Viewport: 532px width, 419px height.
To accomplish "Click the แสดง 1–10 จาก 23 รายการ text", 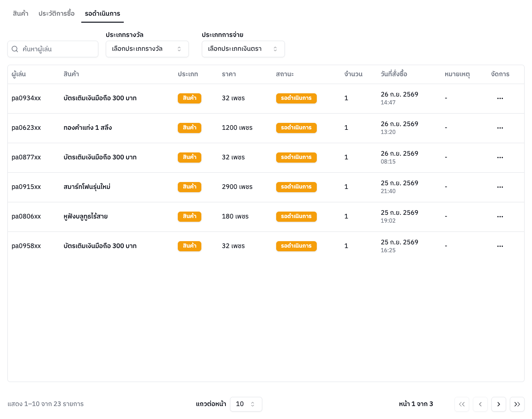I will (45, 404).
